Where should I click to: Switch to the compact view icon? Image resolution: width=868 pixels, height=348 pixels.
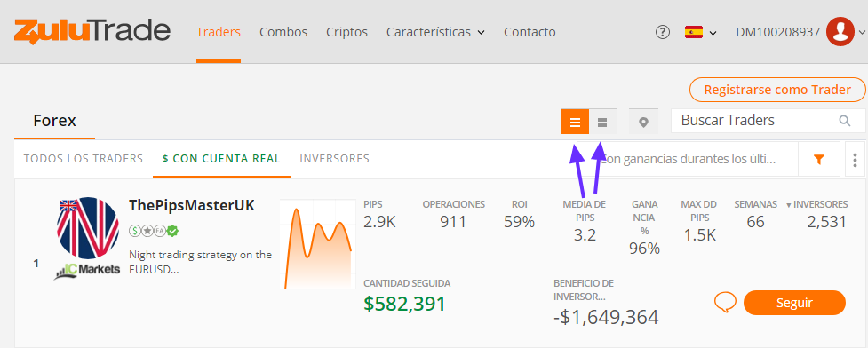coord(602,122)
